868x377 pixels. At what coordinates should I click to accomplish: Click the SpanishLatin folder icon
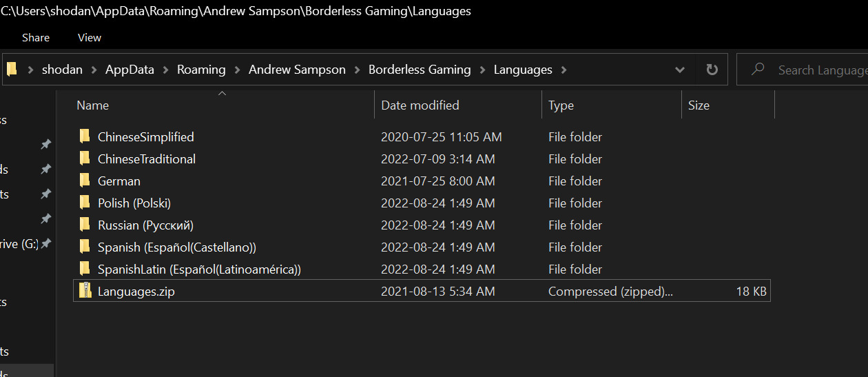[85, 269]
